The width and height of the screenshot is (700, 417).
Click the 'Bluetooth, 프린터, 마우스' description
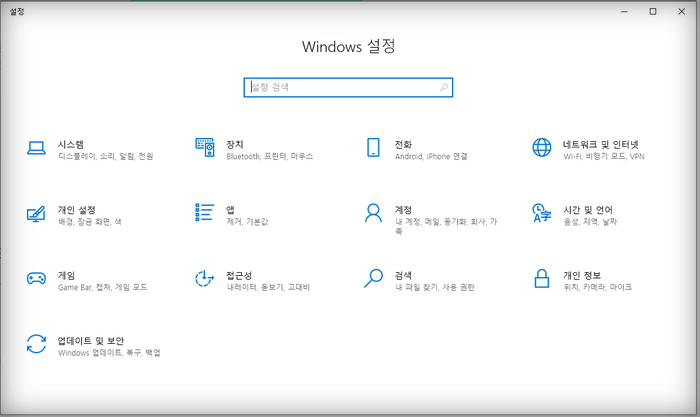pyautogui.click(x=270, y=156)
